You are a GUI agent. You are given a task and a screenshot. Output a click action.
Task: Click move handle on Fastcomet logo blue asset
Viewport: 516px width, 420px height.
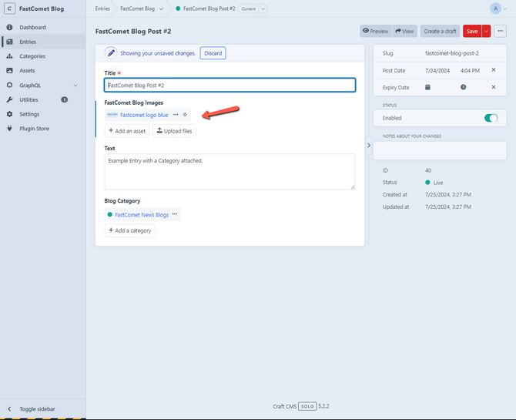click(185, 115)
